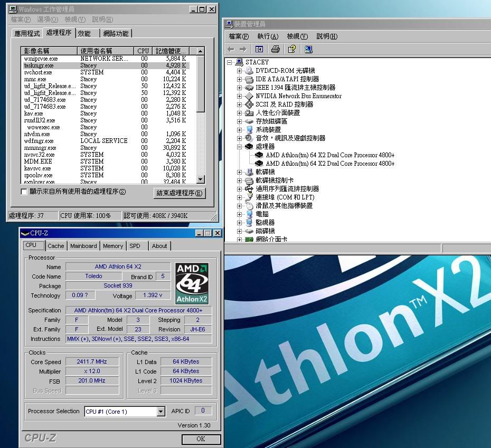Click OK button in CPU-Z
Screen dimensions: 491x448
pos(201,439)
